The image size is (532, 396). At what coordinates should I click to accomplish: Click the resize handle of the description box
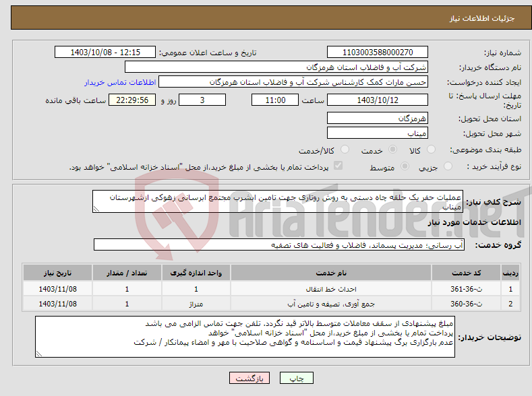tap(96, 209)
